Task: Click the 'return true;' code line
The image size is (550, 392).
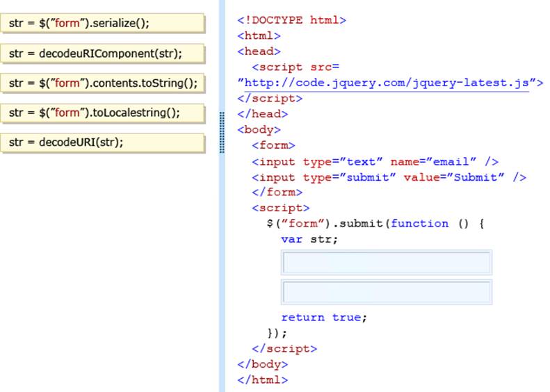Action: point(324,318)
